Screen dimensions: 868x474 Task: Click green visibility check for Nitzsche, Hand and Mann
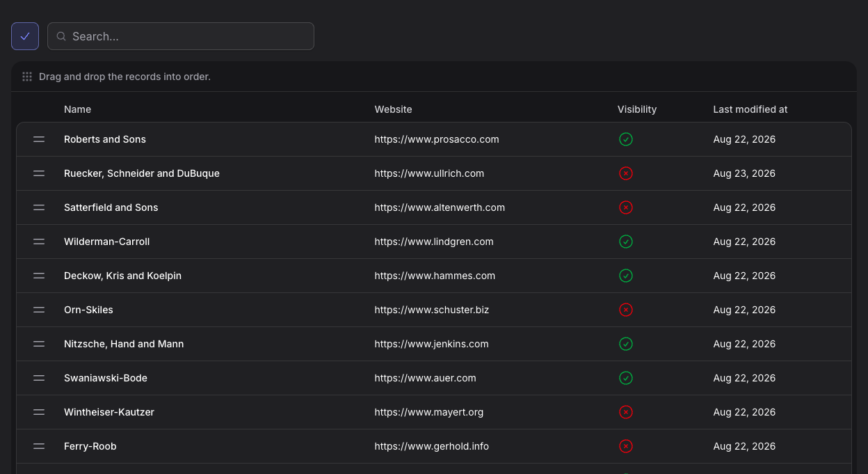coord(626,344)
